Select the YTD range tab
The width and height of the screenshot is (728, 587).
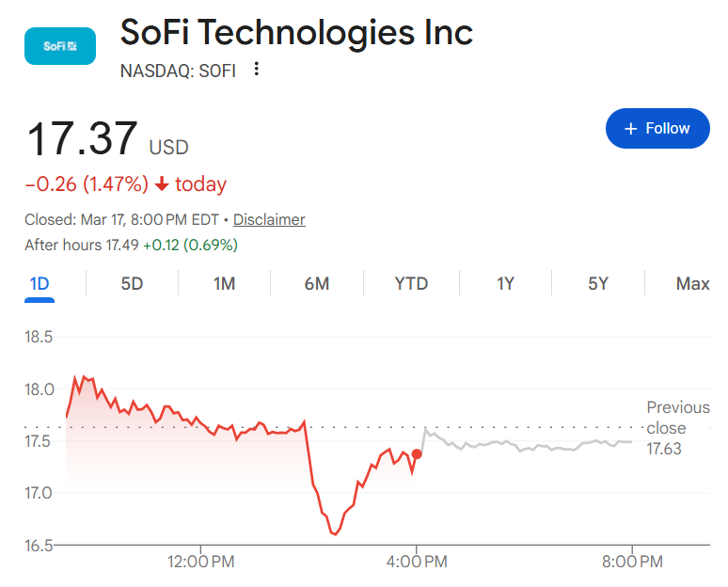(x=411, y=283)
